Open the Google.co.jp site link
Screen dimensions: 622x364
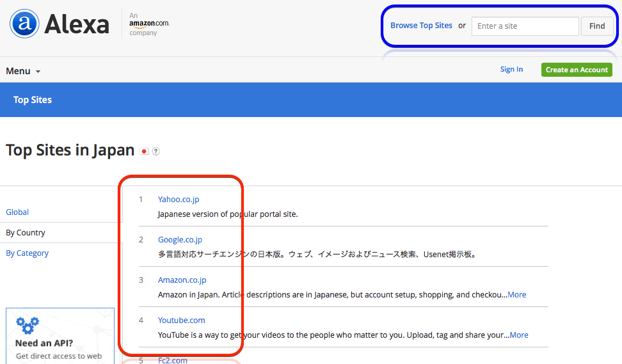180,240
